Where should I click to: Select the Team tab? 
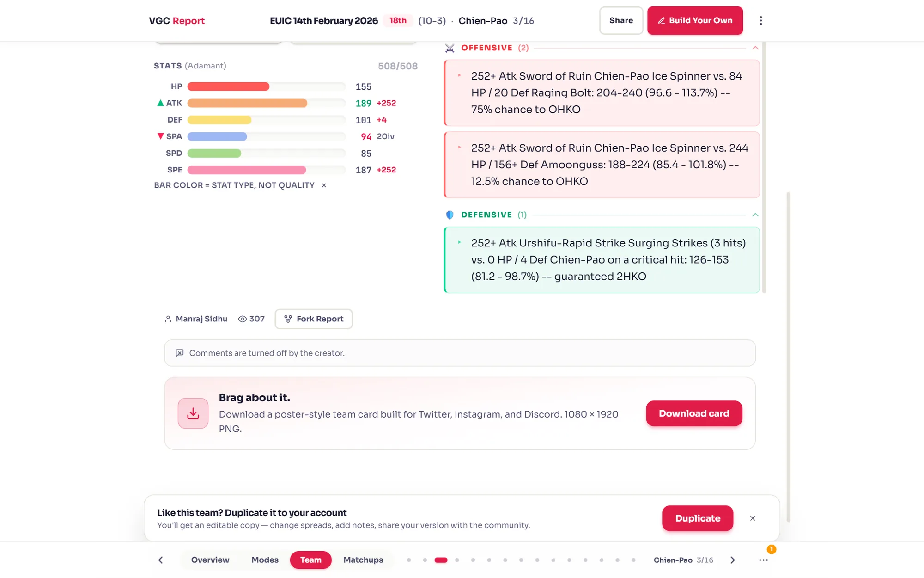(311, 560)
